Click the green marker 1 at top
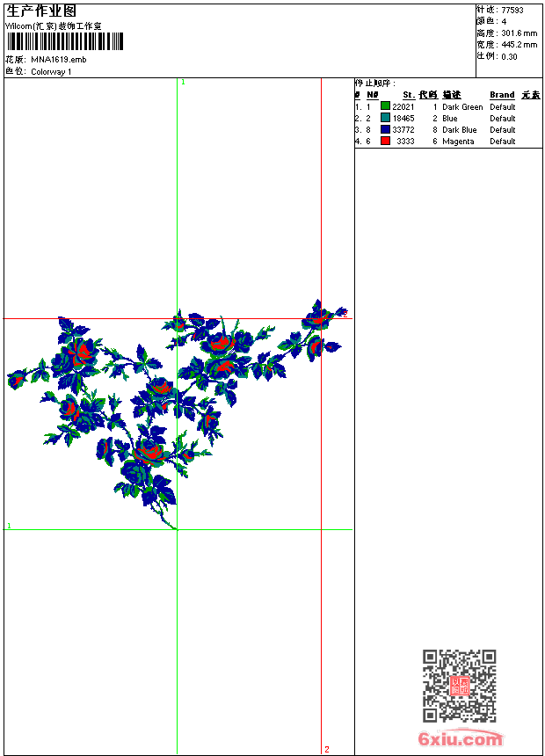Viewport: 545px width, 756px height. pos(183,82)
